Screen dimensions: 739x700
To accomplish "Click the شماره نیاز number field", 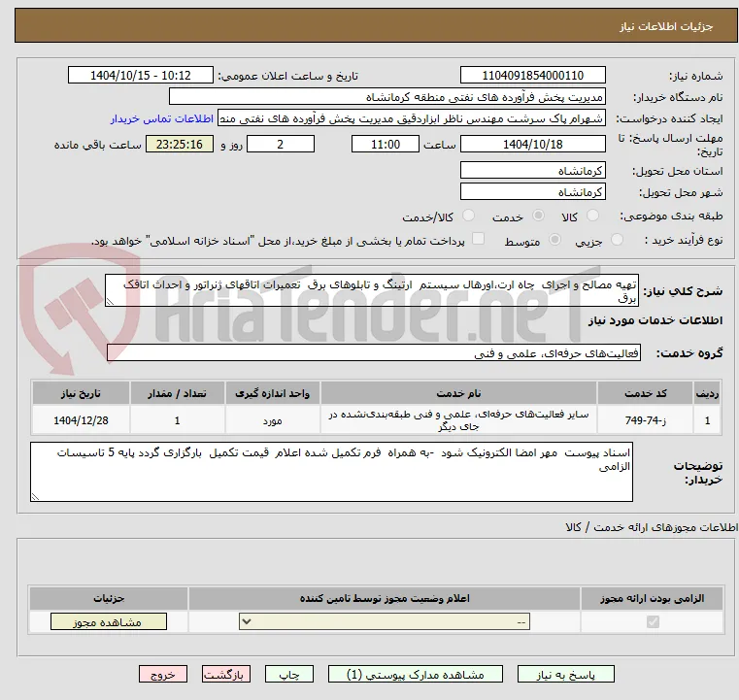I will click(x=532, y=76).
